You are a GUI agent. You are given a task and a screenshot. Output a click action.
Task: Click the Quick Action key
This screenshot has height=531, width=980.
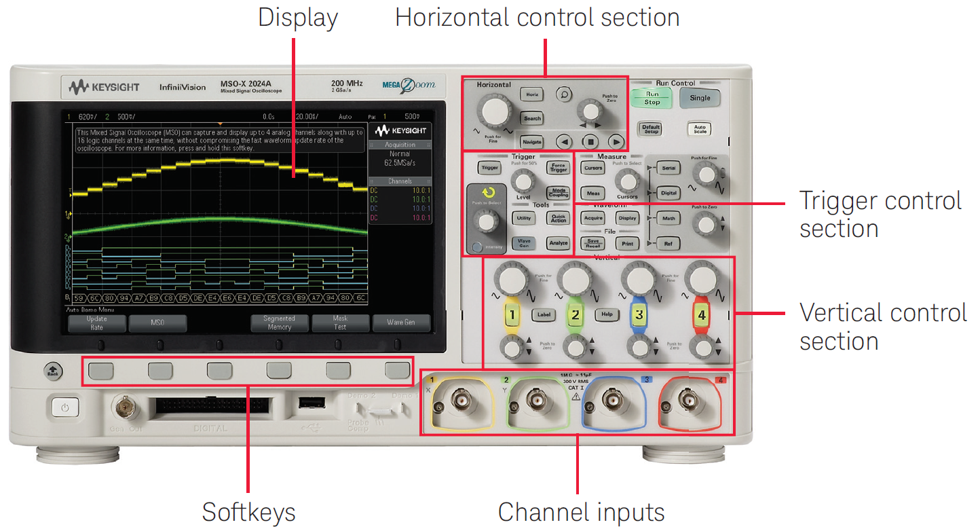coord(558,218)
